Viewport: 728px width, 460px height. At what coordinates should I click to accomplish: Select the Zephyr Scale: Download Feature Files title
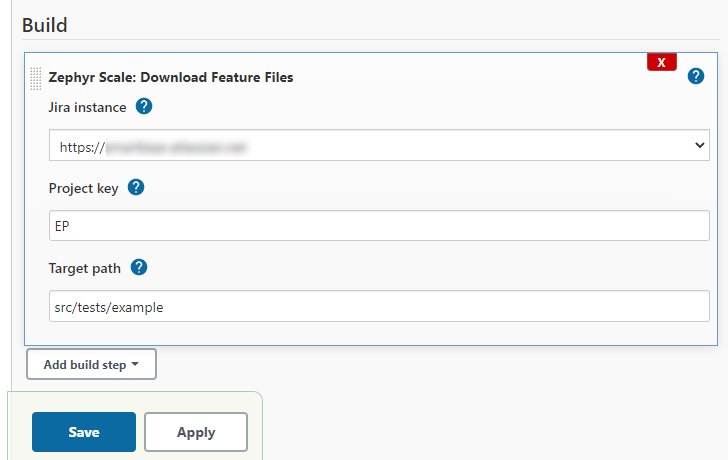pos(170,77)
